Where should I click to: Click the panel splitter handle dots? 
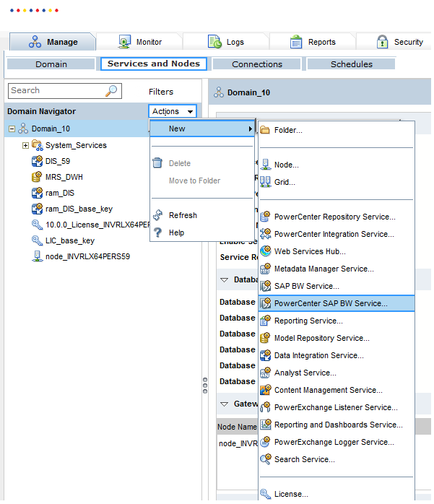(x=204, y=384)
